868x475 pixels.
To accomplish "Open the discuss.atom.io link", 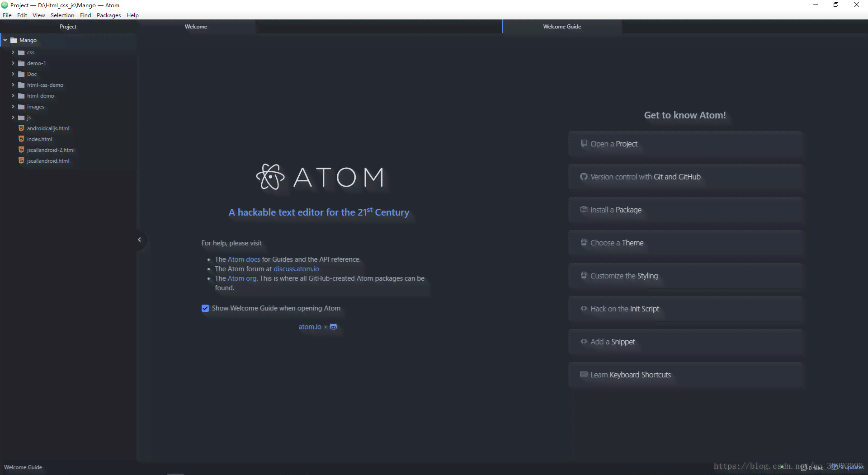I will (x=296, y=269).
